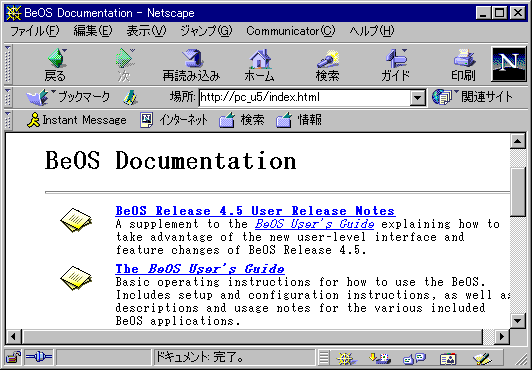This screenshot has width=532, height=370.
Task: Open the 表示(V) menu
Action: (146, 31)
